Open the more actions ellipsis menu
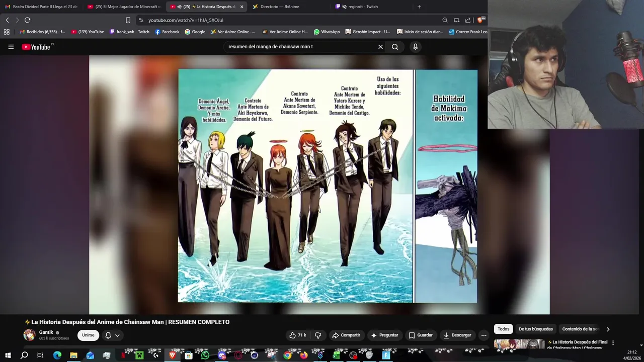This screenshot has height=362, width=644. click(484, 335)
